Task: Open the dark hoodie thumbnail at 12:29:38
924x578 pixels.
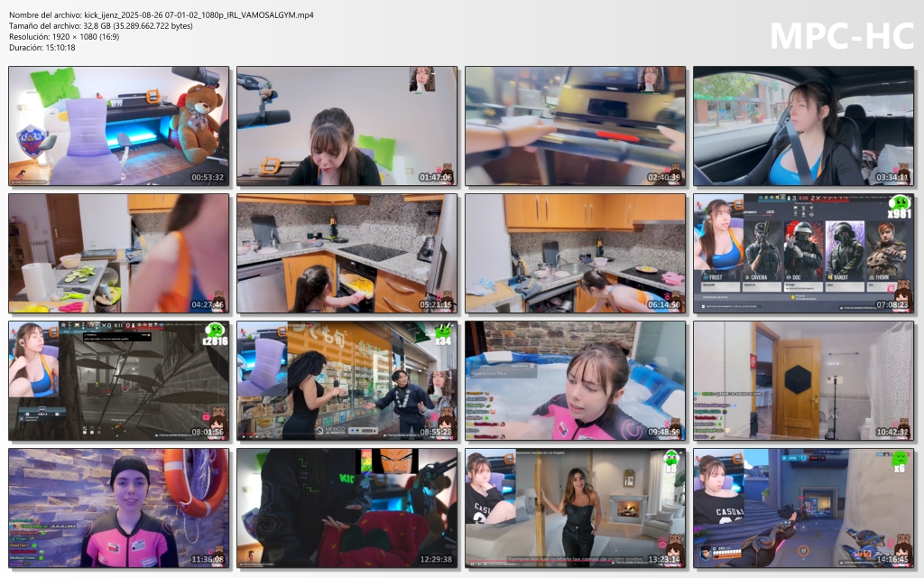Action: click(347, 508)
